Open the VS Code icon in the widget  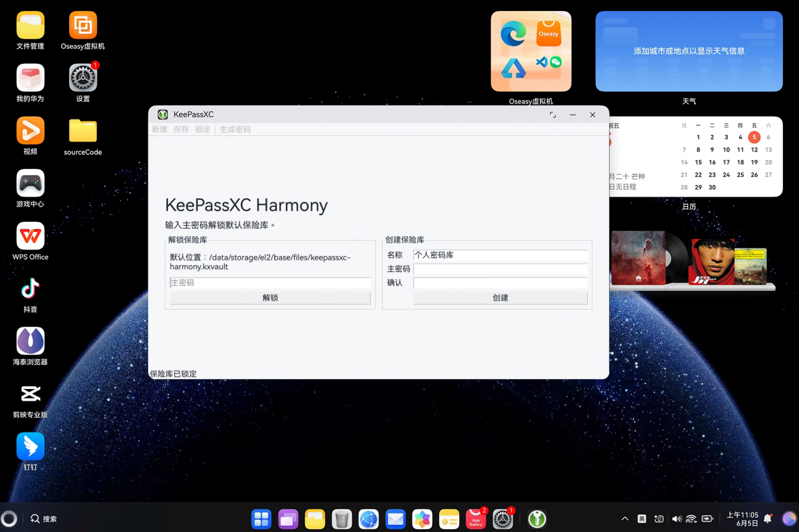point(542,62)
